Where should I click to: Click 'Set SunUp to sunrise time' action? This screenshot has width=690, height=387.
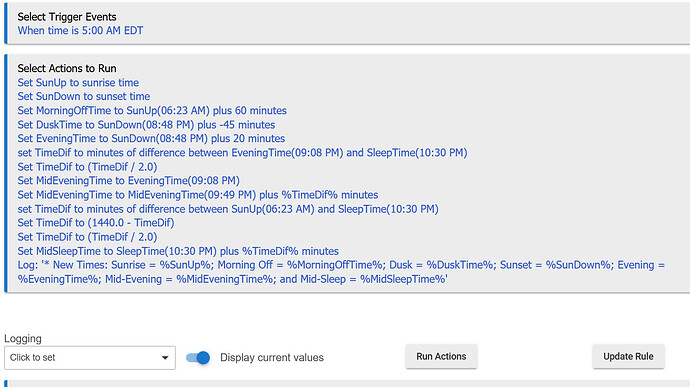coord(78,83)
